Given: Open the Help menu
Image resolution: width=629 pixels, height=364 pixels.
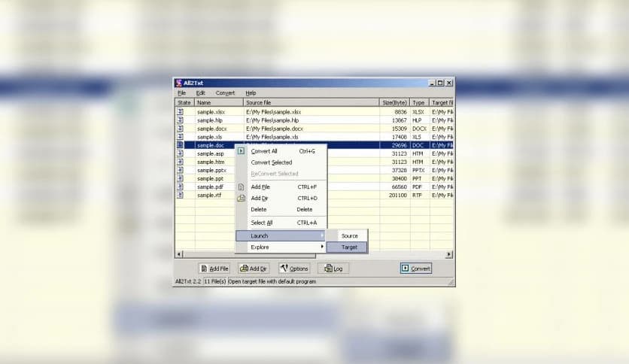Looking at the screenshot, I should coord(251,93).
